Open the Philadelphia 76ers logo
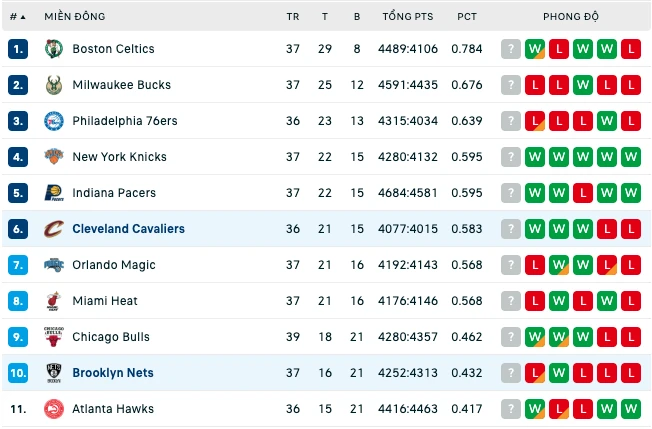This screenshot has height=429, width=652. 54,121
